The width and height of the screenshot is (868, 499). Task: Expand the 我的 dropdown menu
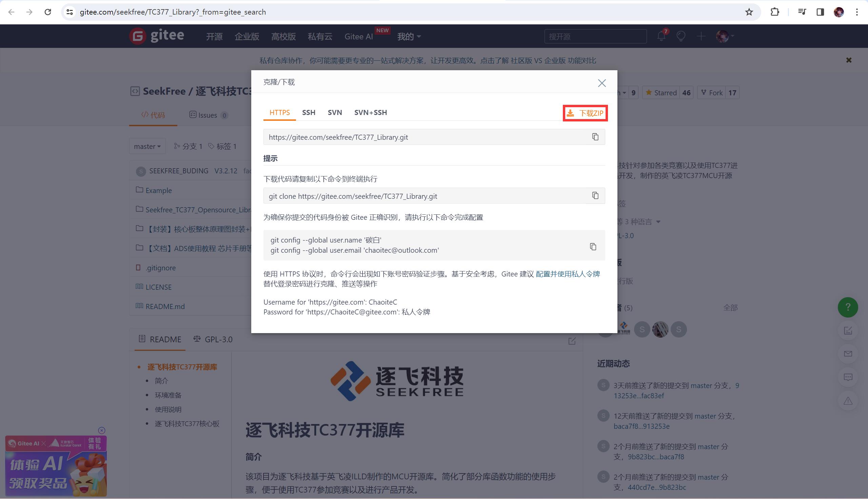click(409, 36)
